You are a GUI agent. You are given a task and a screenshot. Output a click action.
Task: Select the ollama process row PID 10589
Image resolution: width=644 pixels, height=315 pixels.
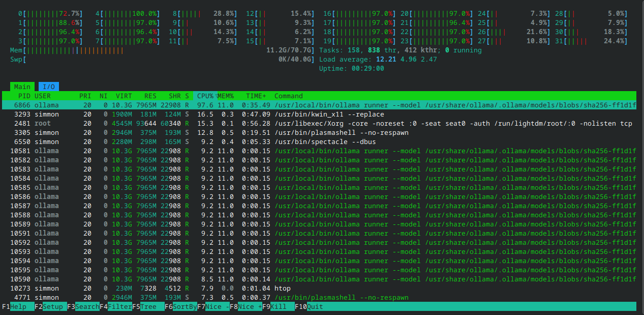coord(319,224)
